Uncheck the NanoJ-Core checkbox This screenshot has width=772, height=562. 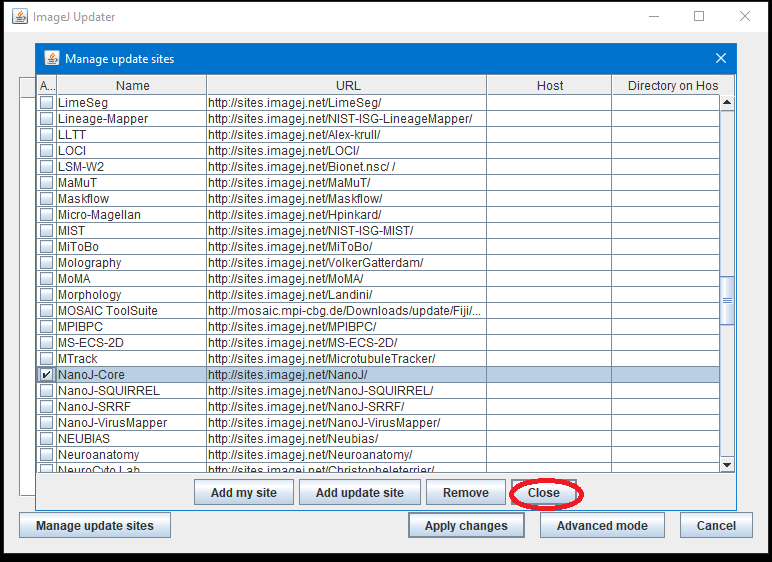[x=46, y=375]
